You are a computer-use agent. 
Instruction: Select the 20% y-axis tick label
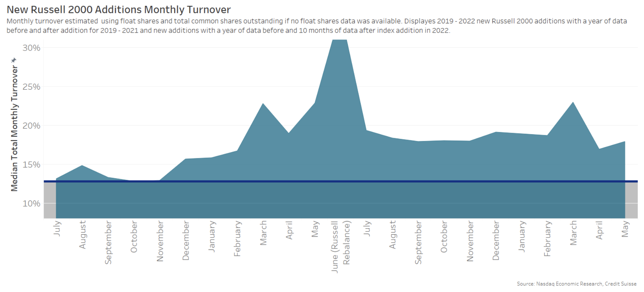(31, 126)
